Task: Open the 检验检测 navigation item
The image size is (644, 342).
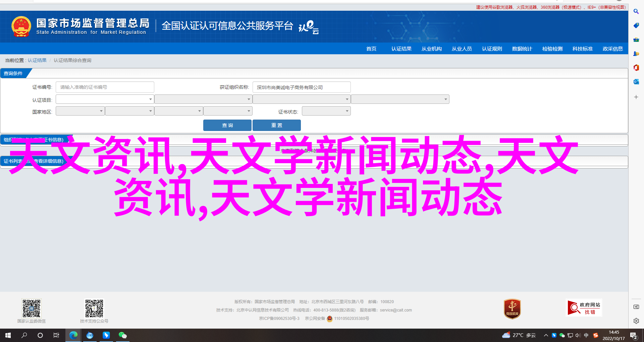Action: pyautogui.click(x=552, y=49)
